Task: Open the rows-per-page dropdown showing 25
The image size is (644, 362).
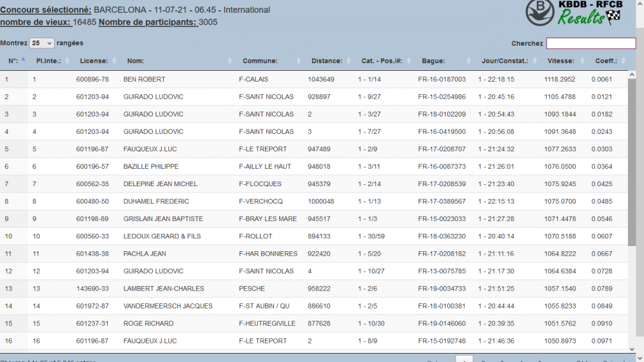Action: click(42, 43)
